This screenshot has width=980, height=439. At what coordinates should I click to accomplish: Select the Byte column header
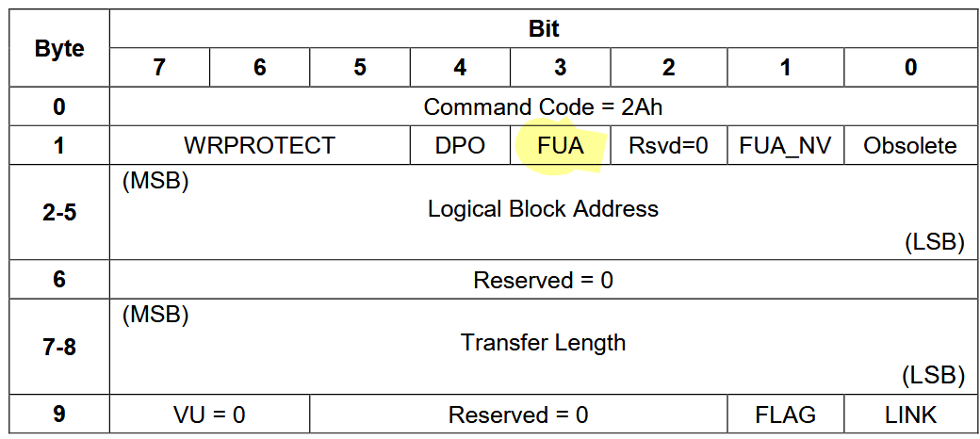59,48
